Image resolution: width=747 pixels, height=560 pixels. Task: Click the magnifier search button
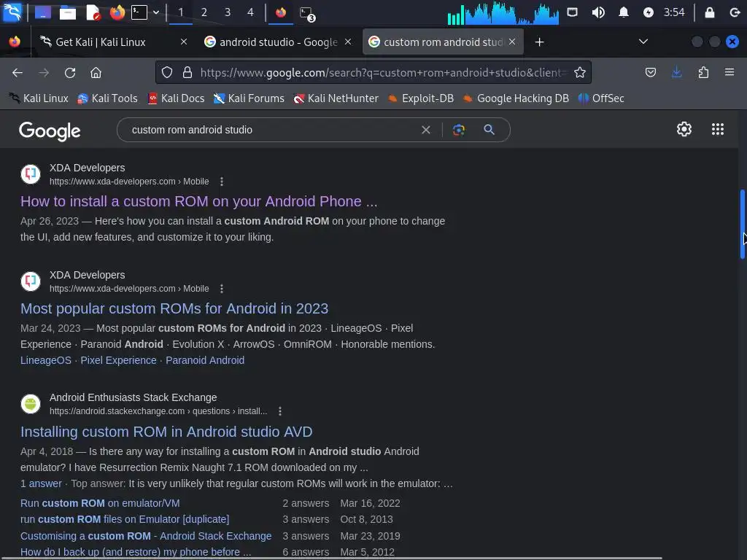[489, 130]
